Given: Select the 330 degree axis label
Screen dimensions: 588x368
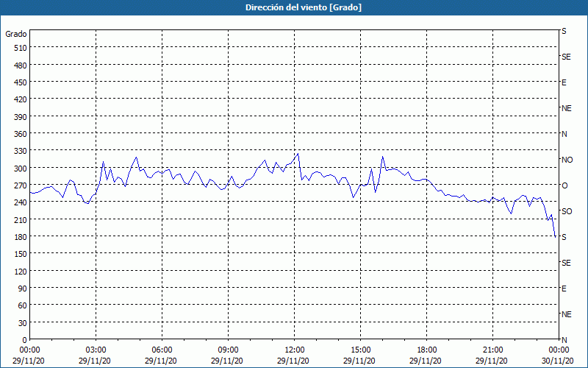Looking at the screenshot, I should (21, 151).
